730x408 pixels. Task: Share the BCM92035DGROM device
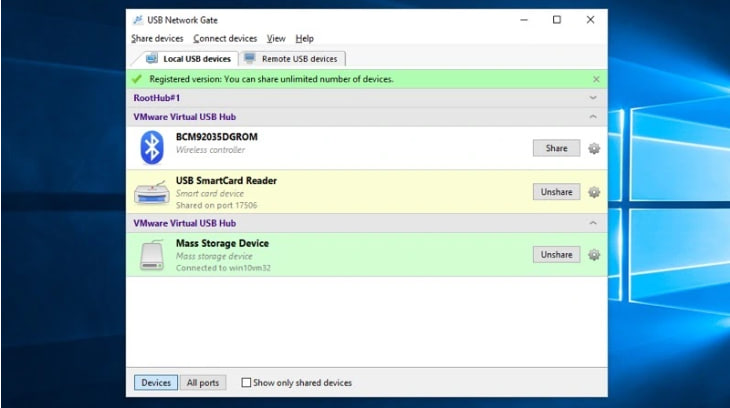coord(556,148)
